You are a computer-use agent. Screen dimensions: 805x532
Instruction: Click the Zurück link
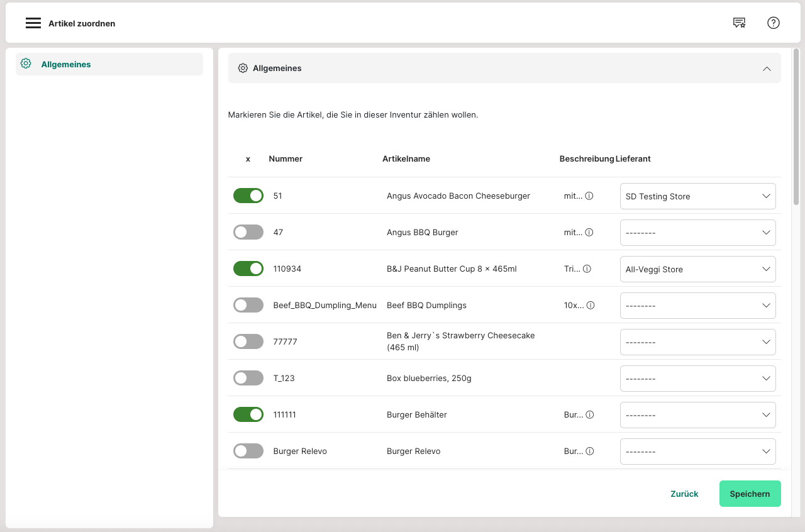[x=684, y=494]
